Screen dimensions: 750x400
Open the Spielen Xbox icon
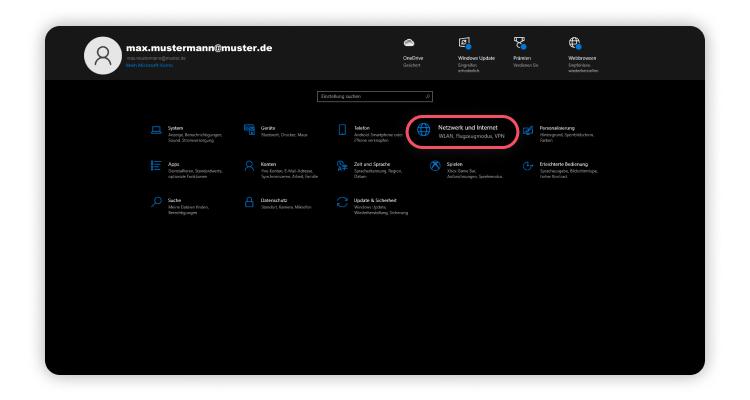pos(435,166)
